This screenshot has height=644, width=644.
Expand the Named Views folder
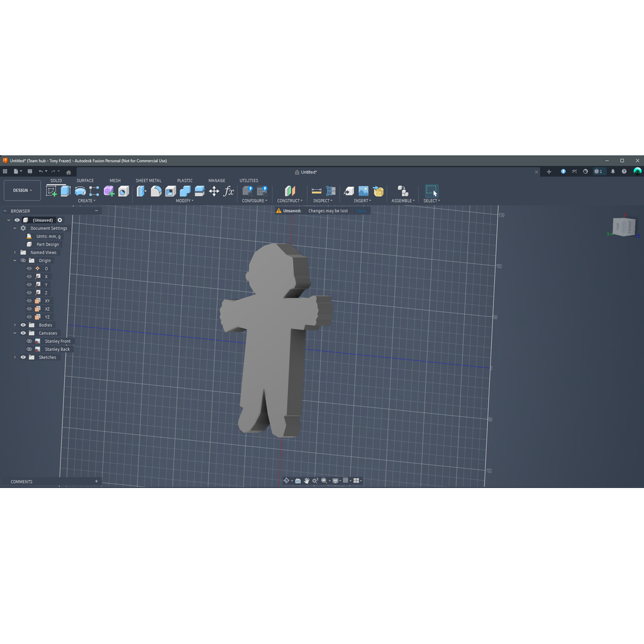point(15,253)
